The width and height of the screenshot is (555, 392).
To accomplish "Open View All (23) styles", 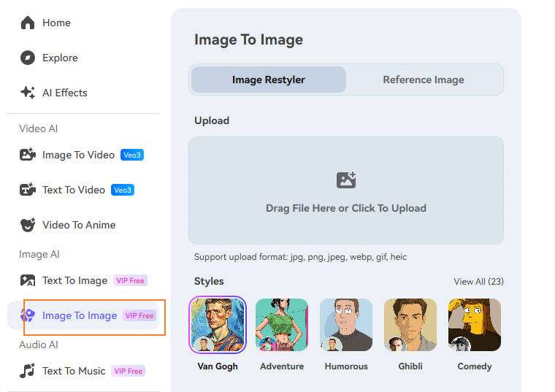I will (478, 282).
